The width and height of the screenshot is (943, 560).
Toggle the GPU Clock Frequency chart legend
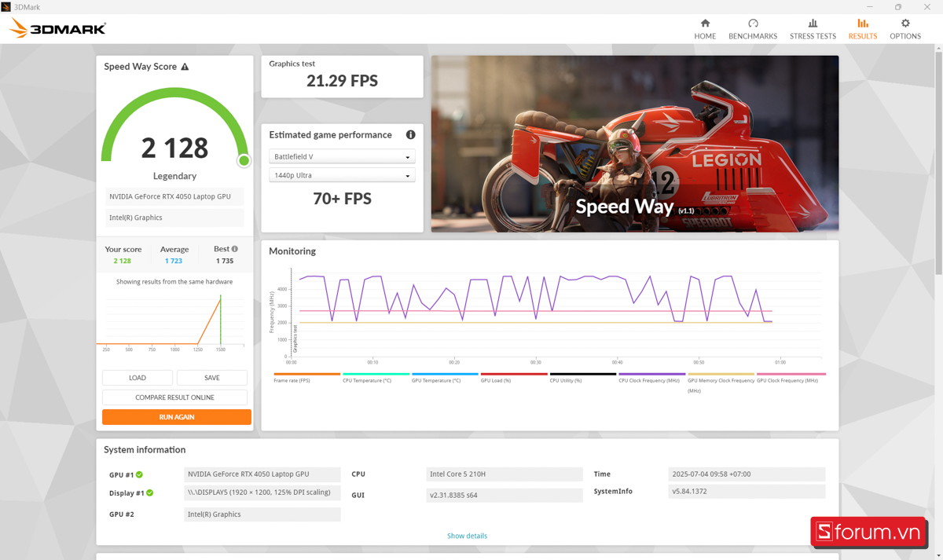coord(791,378)
